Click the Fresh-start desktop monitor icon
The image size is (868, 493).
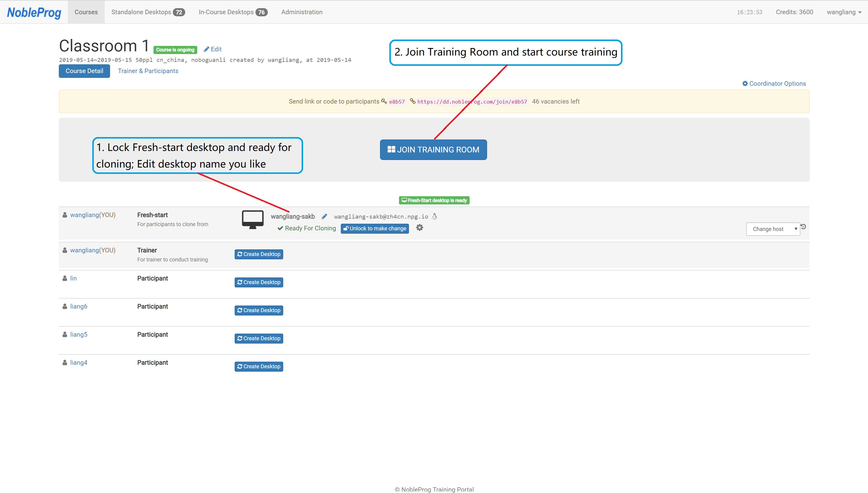pos(252,219)
